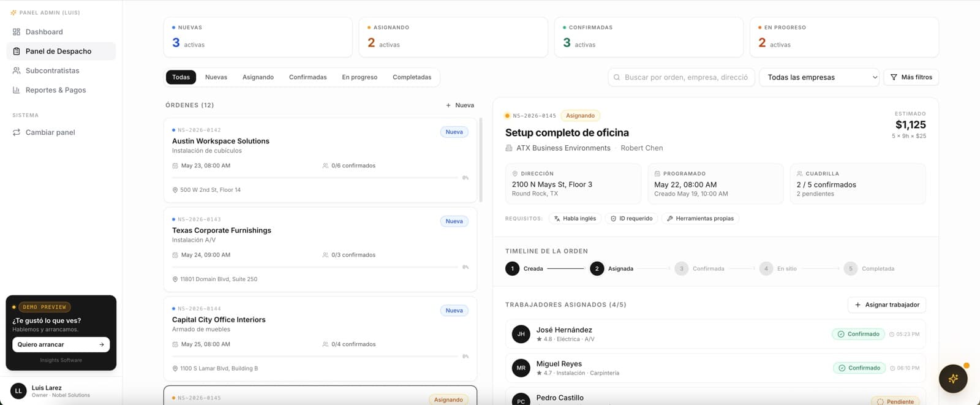This screenshot has height=405, width=980.
Task: Click timeline step 2 Asignada
Action: tap(611, 268)
